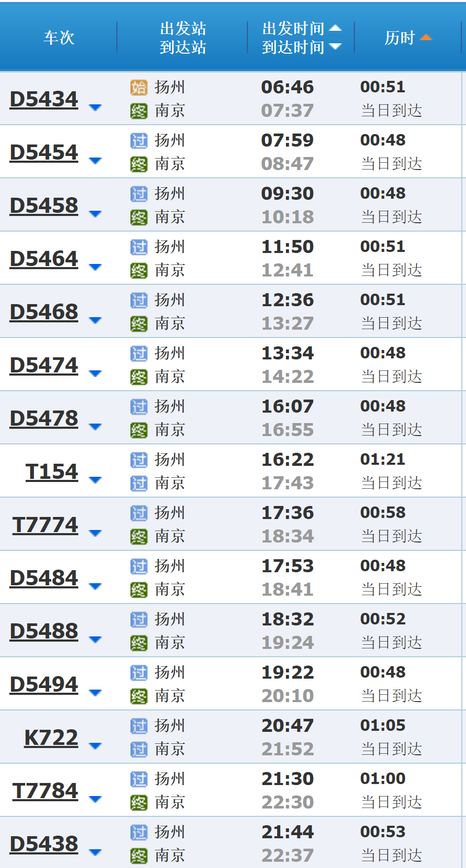Sort the list by 历时 column header
The height and width of the screenshot is (868, 466).
click(399, 38)
